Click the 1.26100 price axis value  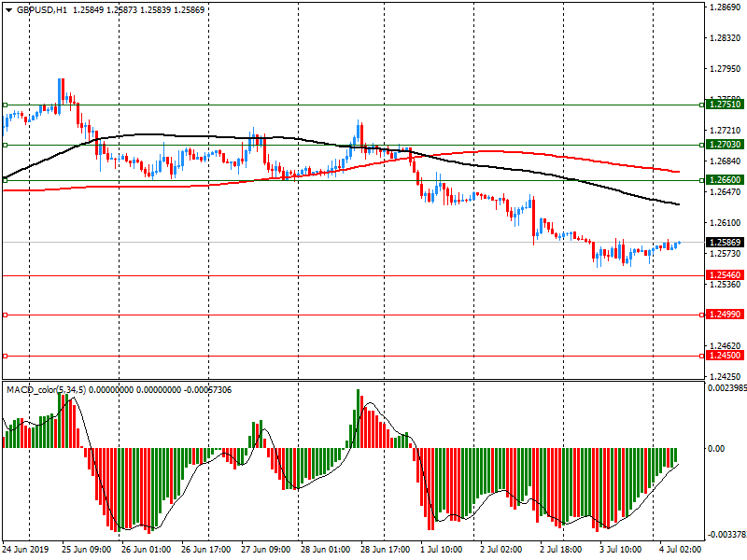click(726, 223)
